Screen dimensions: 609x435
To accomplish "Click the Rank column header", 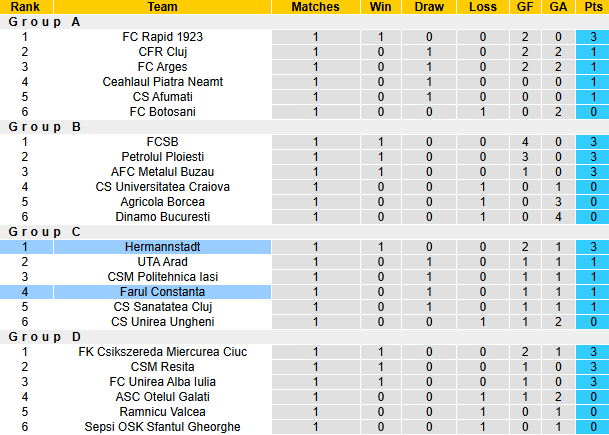I will [25, 7].
